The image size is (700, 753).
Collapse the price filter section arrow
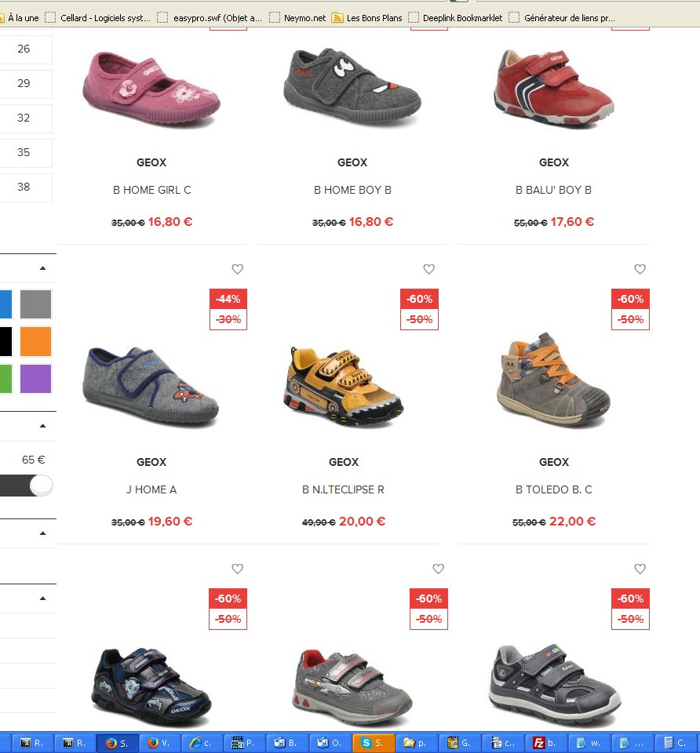pyautogui.click(x=42, y=425)
